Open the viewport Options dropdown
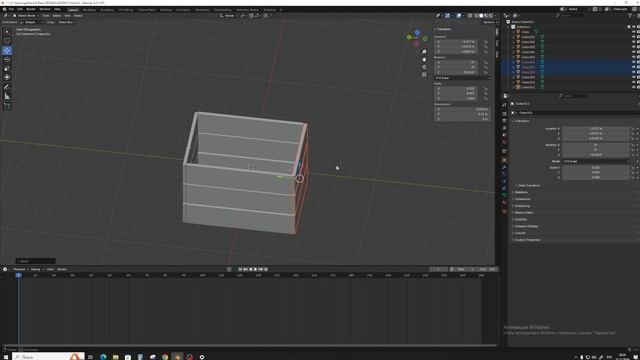This screenshot has width=640, height=360. (489, 22)
